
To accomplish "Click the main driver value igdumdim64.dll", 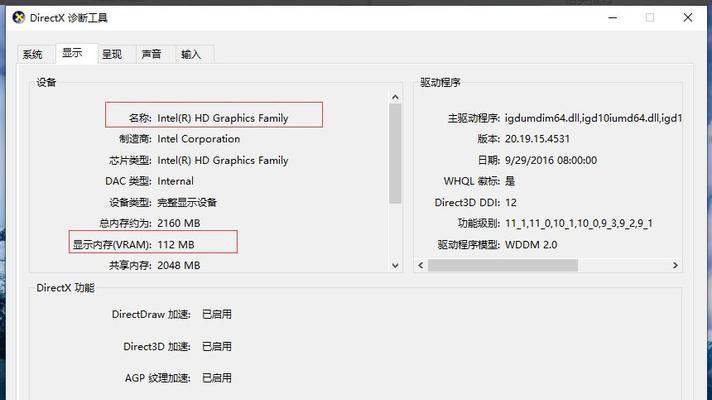I will 593,118.
